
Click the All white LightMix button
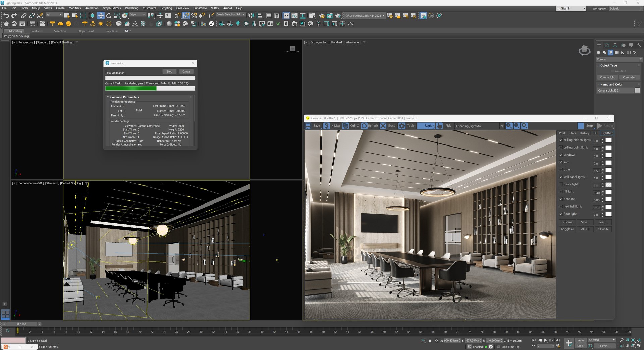[603, 229]
